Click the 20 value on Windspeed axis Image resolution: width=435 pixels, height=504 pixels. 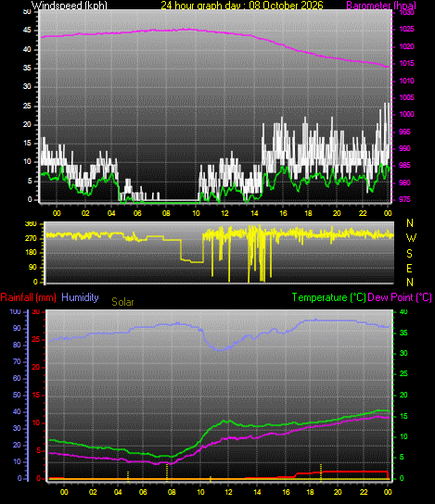(27, 124)
